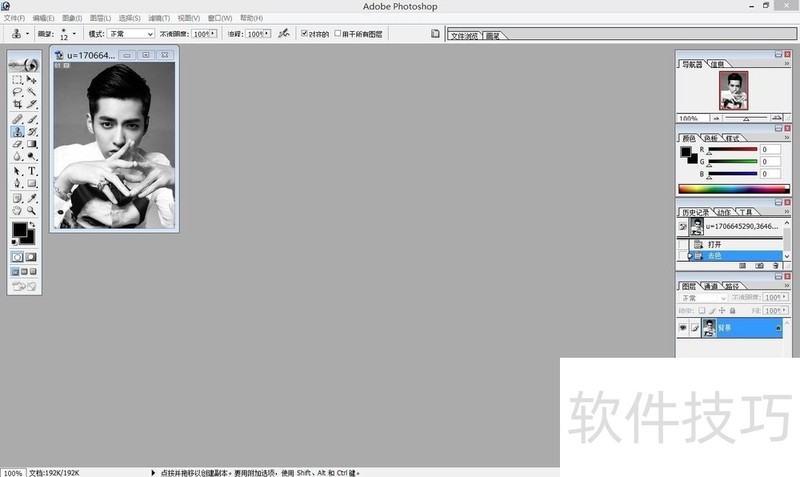Switch to Standard editing mode
Viewport: 800px width, 477px height.
point(17,257)
